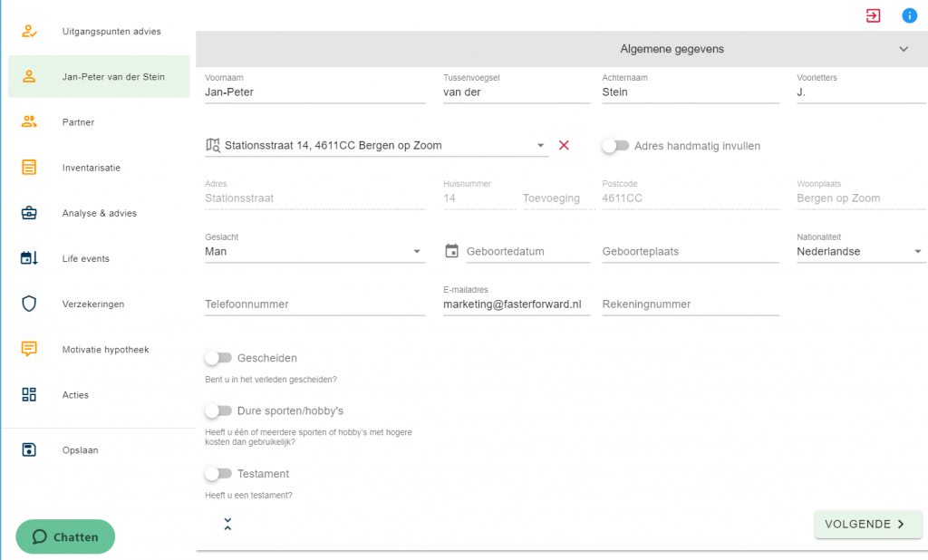
Task: Open the Chatten chat button
Action: pos(65,537)
